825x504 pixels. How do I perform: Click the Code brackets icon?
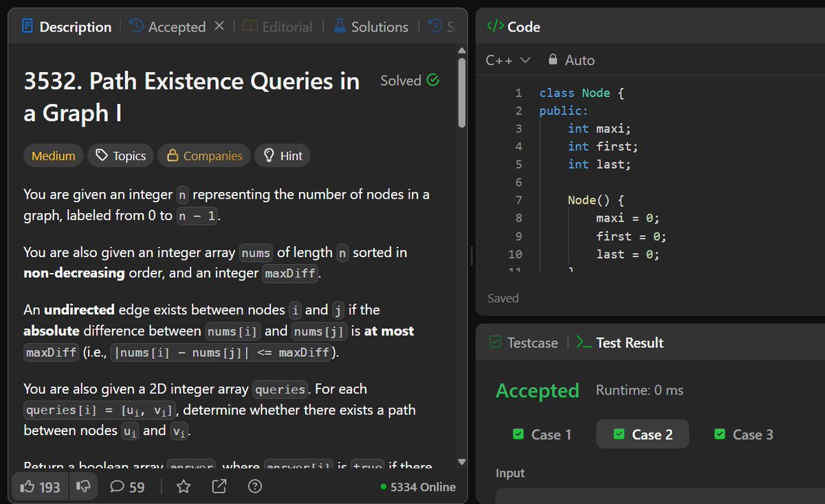[x=494, y=26]
